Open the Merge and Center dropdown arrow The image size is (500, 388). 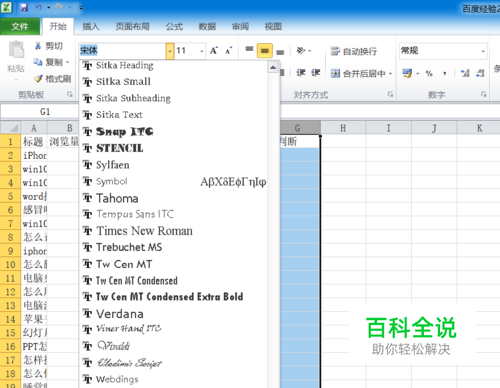(390, 73)
